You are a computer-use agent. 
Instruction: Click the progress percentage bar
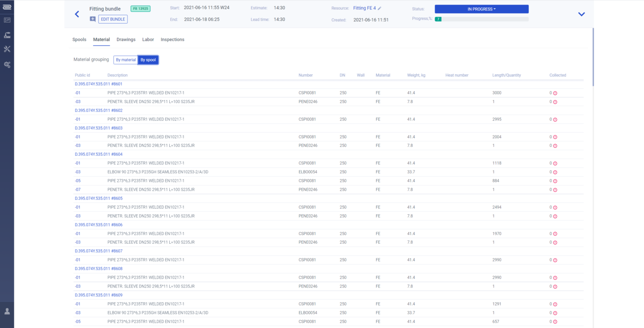pos(481,19)
